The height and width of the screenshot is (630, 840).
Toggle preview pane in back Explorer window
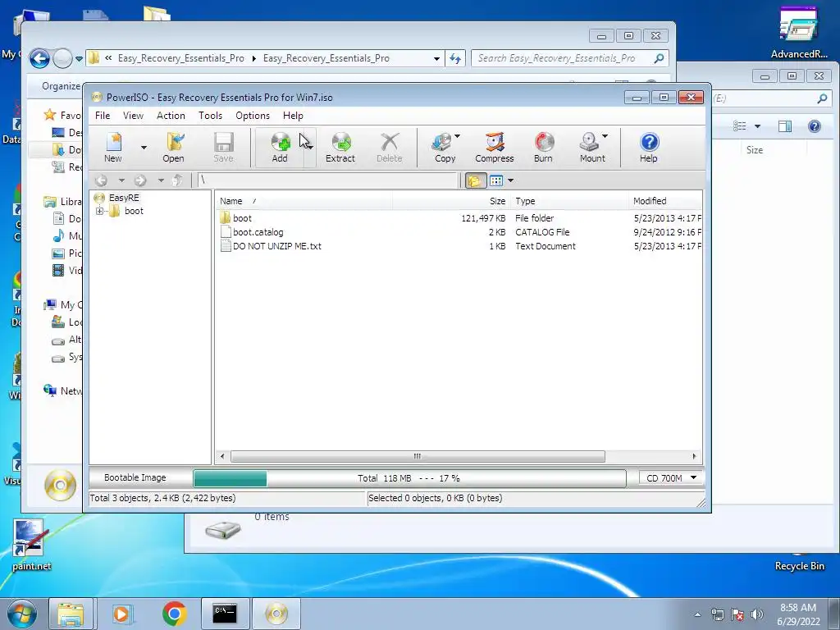[785, 126]
